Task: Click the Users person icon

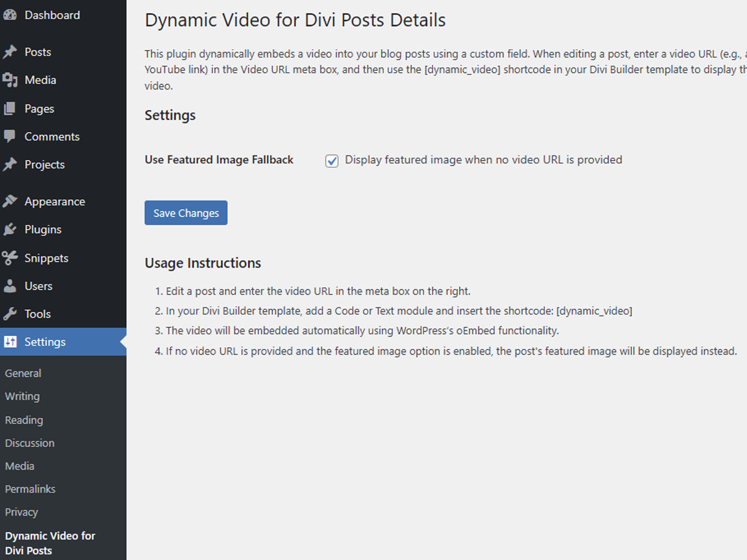Action: point(9,286)
